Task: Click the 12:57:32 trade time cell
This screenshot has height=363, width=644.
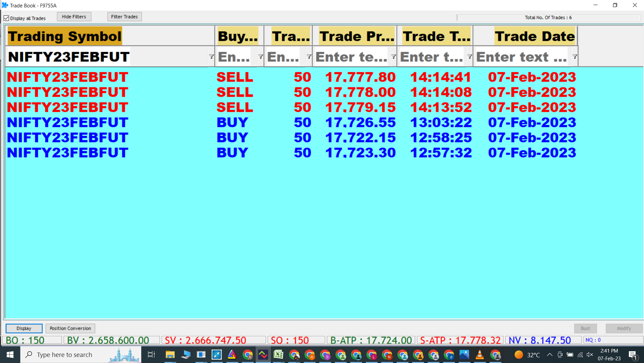Action: coord(441,153)
